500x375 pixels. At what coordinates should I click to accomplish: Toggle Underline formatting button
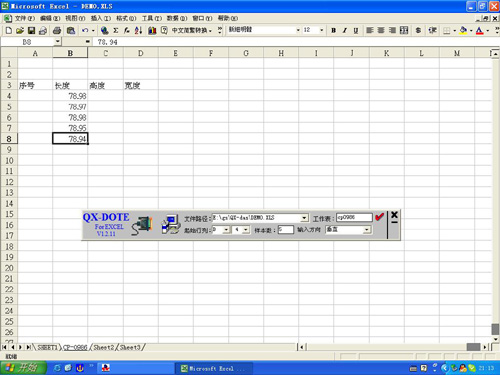pos(356,31)
